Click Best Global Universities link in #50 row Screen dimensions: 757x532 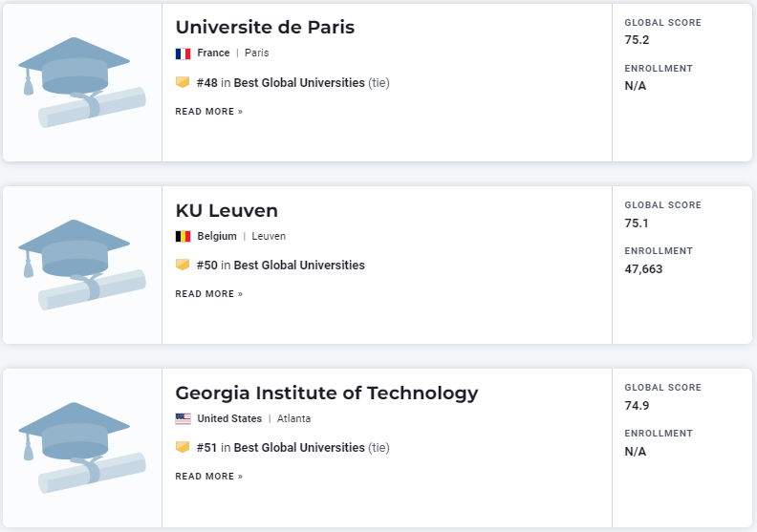[x=299, y=266]
